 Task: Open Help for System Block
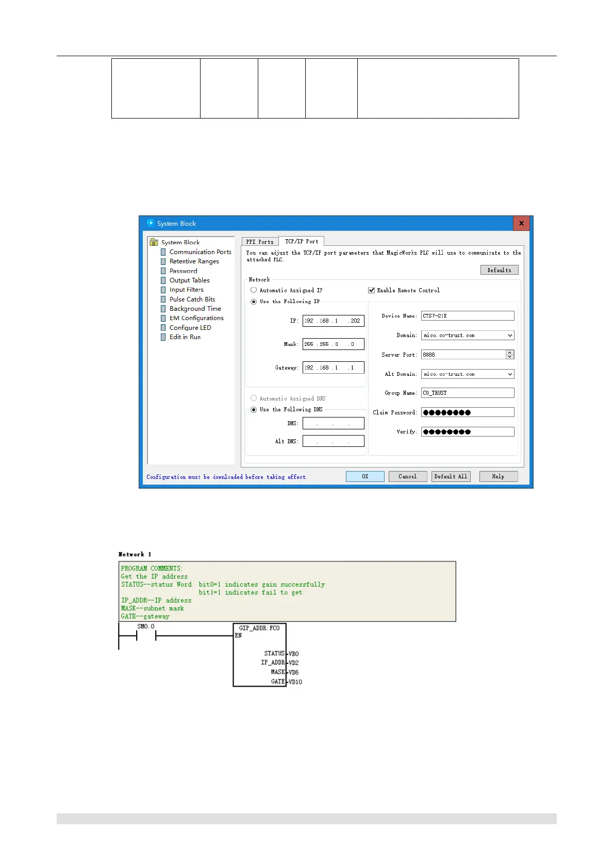pos(498,476)
